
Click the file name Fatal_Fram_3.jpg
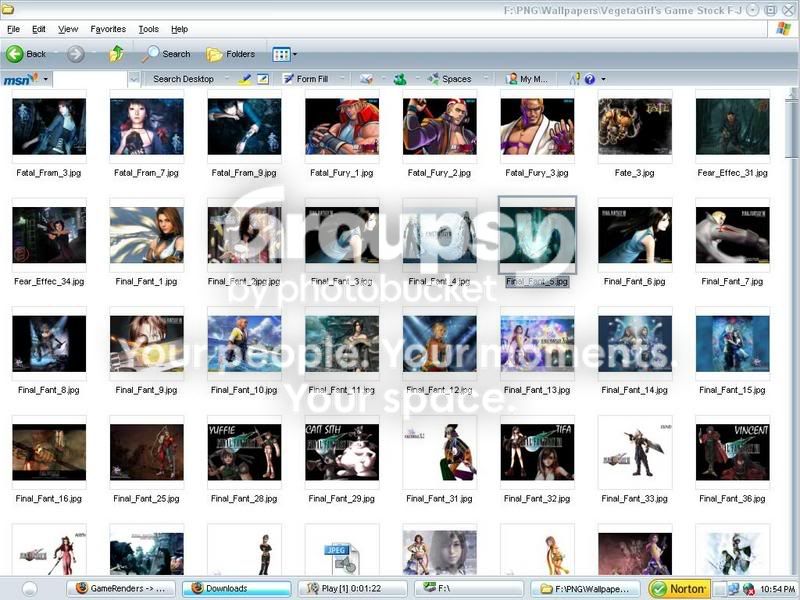coord(48,173)
